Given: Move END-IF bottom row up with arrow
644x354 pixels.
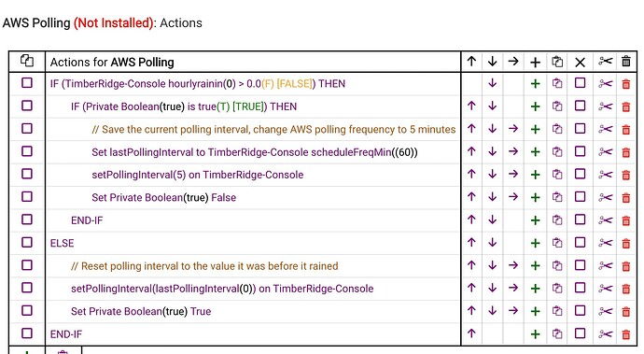Looking at the screenshot, I should (471, 333).
